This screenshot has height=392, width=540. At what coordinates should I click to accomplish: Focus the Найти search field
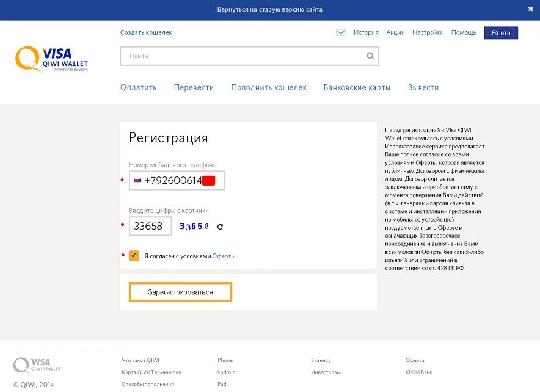pyautogui.click(x=249, y=56)
